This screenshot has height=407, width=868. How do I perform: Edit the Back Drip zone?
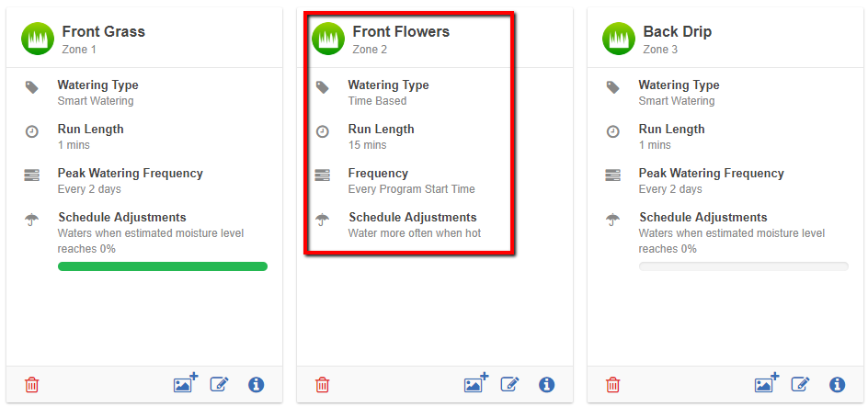point(801,384)
